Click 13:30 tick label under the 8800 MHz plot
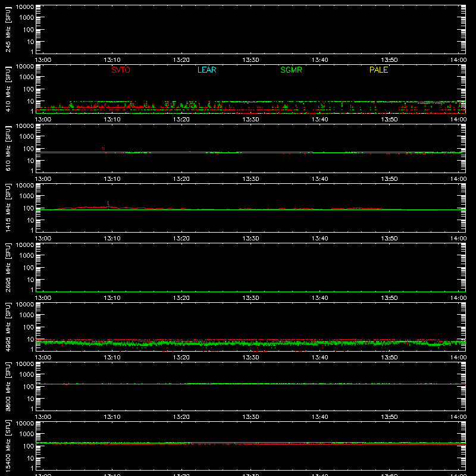476x476 pixels. 250,417
